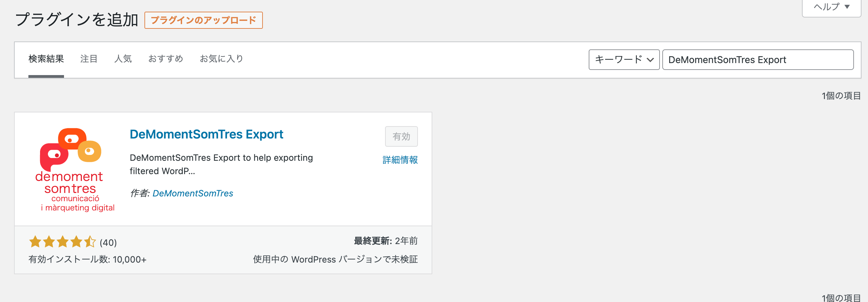The image size is (868, 302).
Task: Click the half-filled fifth rating star
Action: [x=90, y=242]
